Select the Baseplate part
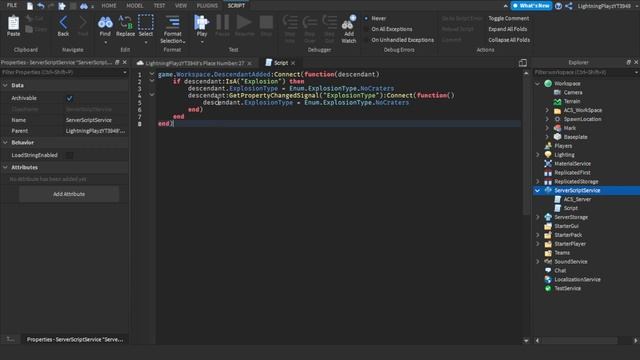The height and width of the screenshot is (360, 640). [x=575, y=137]
